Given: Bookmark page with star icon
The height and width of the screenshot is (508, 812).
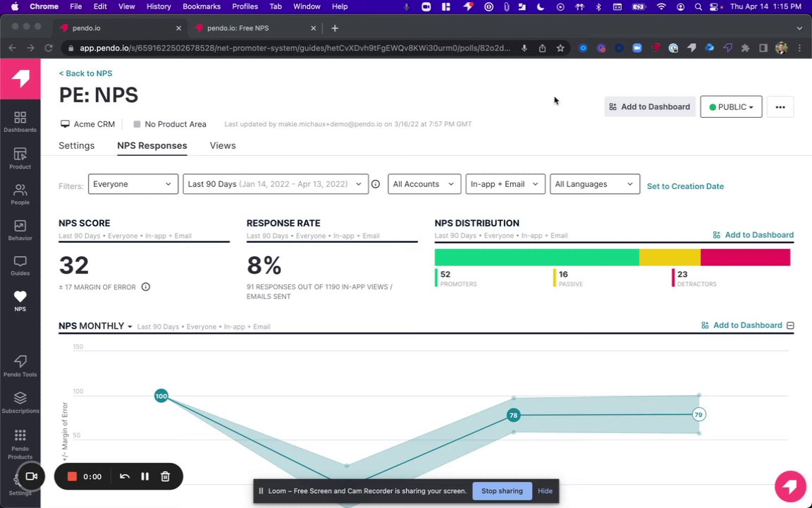Looking at the screenshot, I should pos(560,48).
